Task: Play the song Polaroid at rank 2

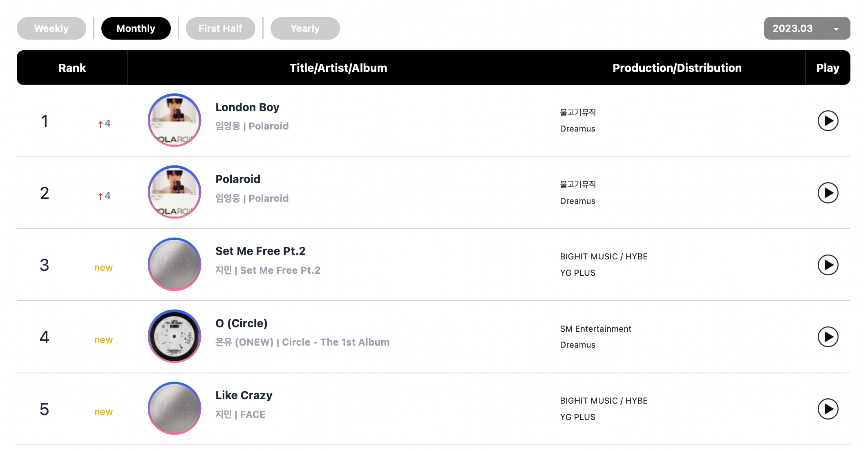Action: pos(828,193)
